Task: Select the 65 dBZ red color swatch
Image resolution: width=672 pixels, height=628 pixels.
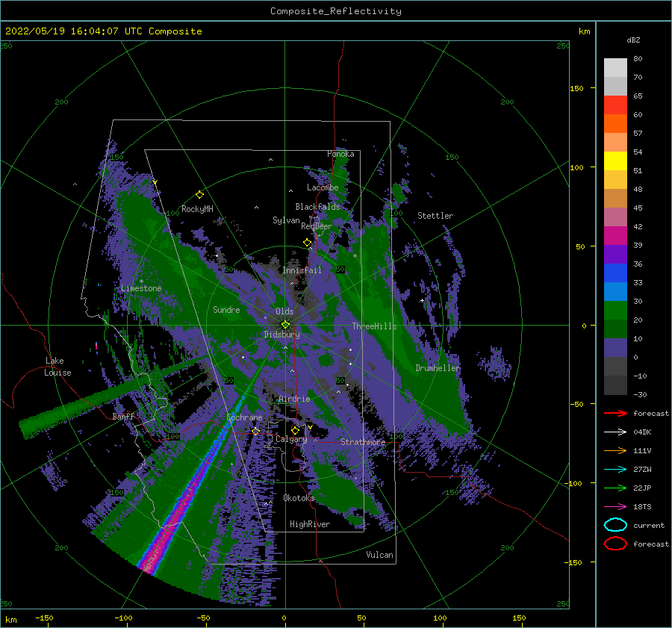Action: pyautogui.click(x=615, y=105)
